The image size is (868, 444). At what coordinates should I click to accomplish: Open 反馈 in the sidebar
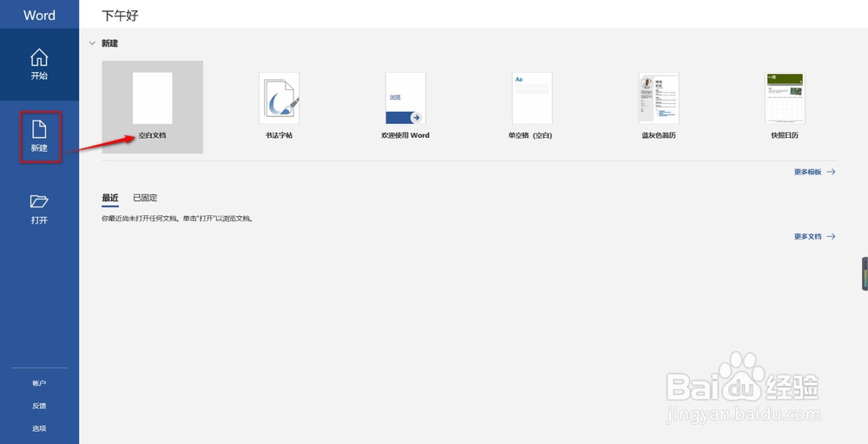[39, 406]
